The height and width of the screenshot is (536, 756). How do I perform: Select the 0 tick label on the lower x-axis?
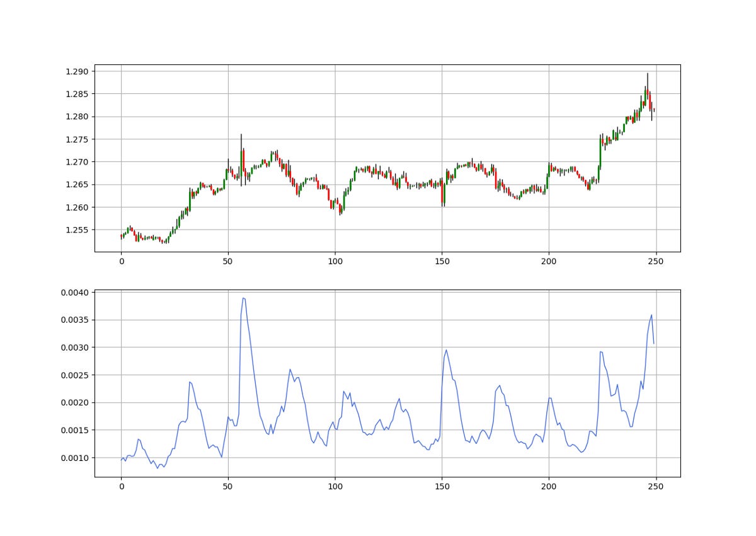tap(122, 486)
